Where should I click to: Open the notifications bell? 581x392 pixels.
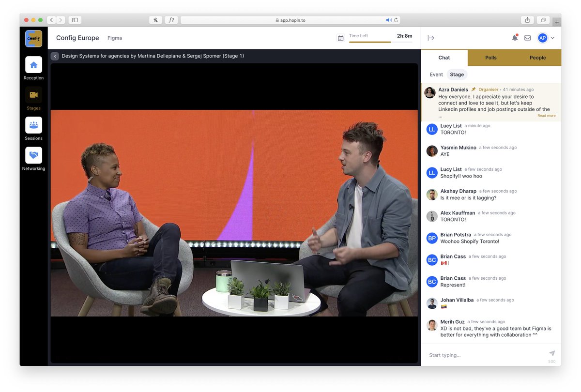pyautogui.click(x=515, y=38)
